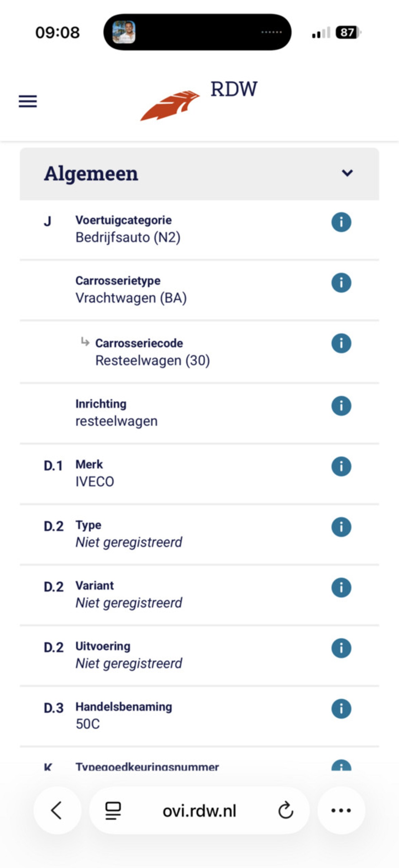Viewport: 399px width, 868px height.
Task: Show info for Carrosserietype
Action: (341, 283)
